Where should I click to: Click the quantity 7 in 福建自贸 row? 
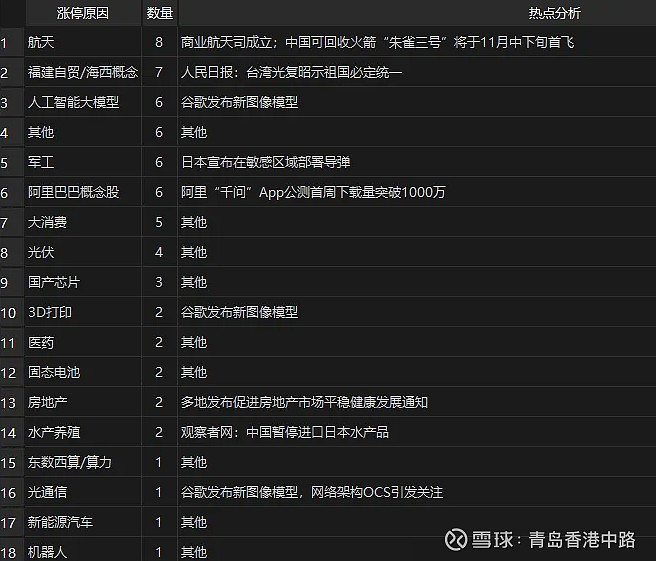tap(159, 72)
